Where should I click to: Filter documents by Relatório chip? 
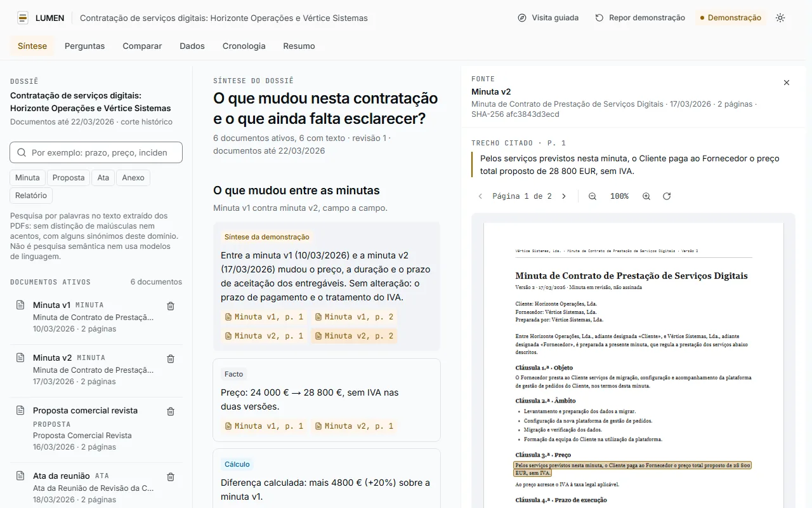31,196
